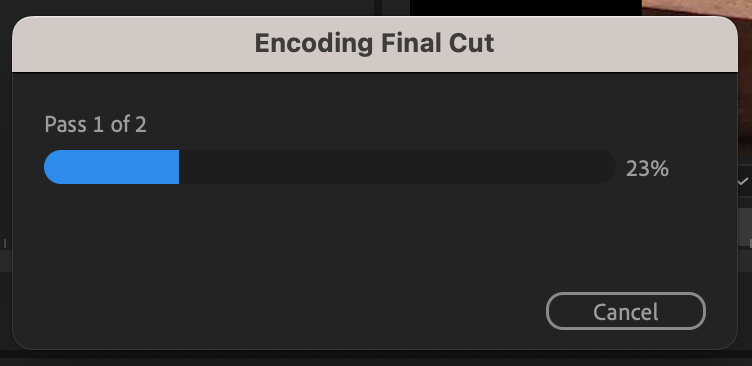Click the rounded start of progress bar
752x366 pixels.
pyautogui.click(x=54, y=167)
